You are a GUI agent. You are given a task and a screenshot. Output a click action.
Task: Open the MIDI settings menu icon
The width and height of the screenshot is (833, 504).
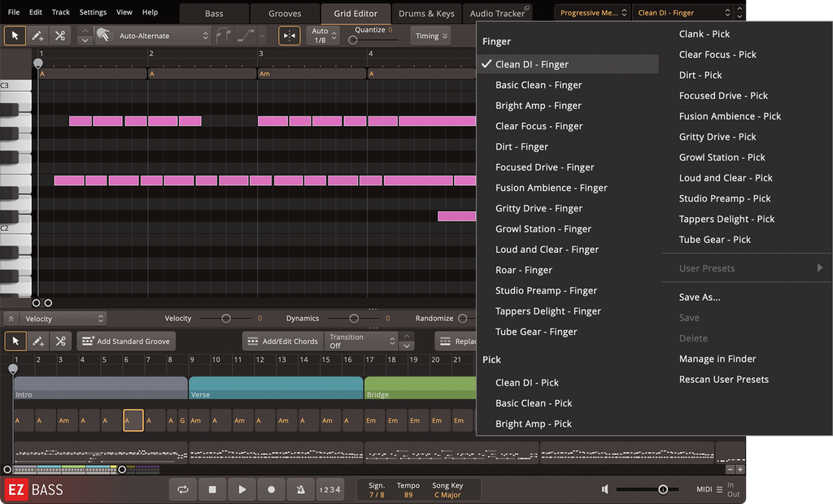click(x=719, y=489)
